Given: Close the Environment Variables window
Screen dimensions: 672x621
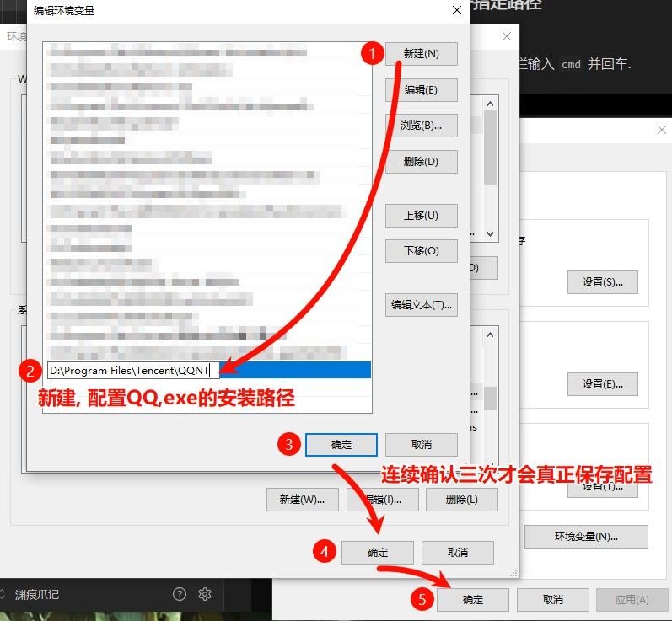Looking at the screenshot, I should coord(507,36).
